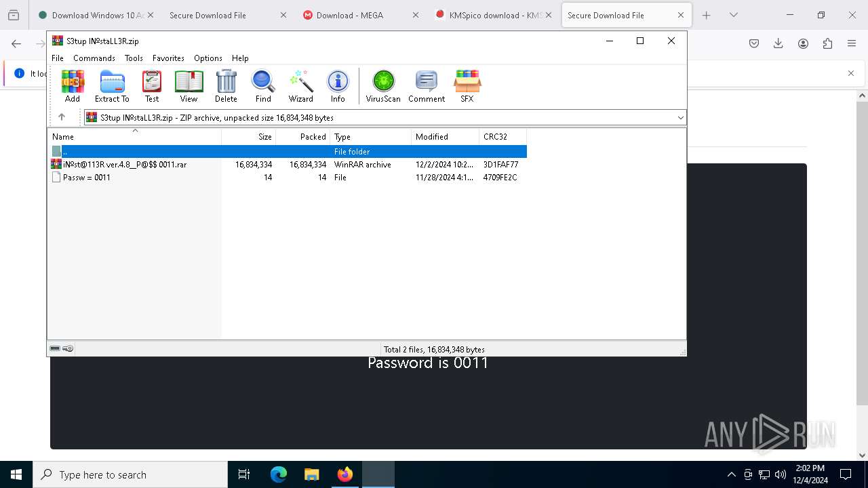The height and width of the screenshot is (488, 868).
Task: Click the Pocket save icon in Firefox
Action: [x=754, y=43]
